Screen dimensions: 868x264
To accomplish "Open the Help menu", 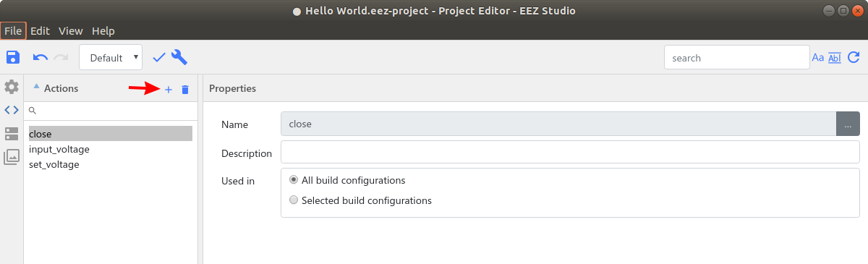I will [x=103, y=31].
